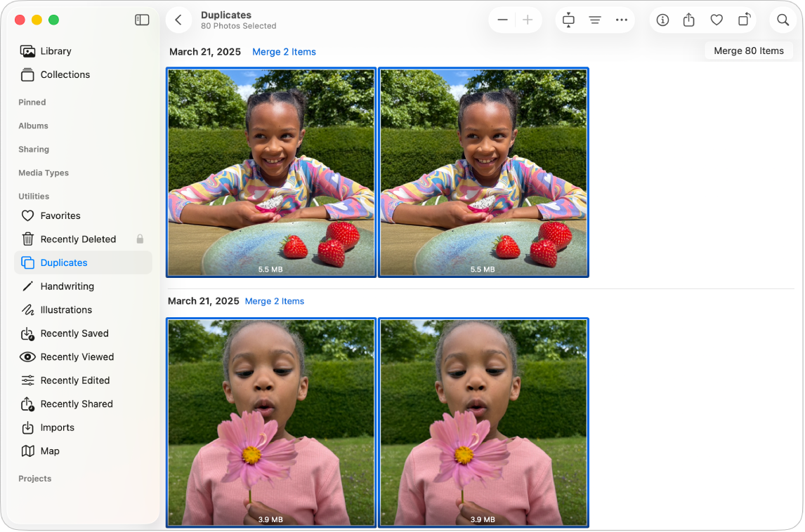Expand the Albums section
805x532 pixels.
coord(33,126)
